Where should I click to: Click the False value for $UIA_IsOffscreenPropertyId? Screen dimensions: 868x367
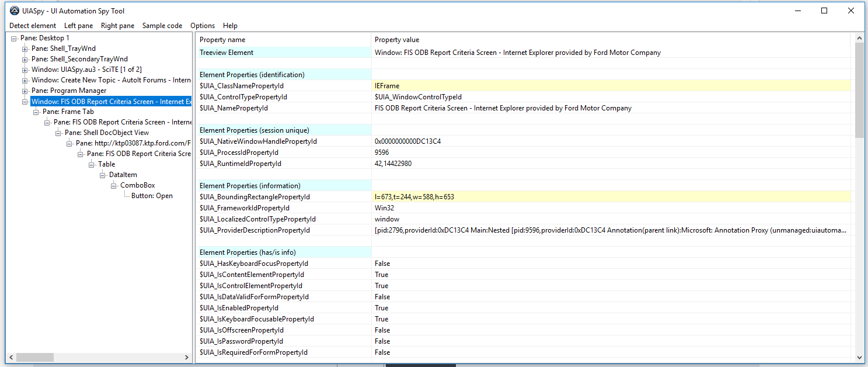click(382, 330)
